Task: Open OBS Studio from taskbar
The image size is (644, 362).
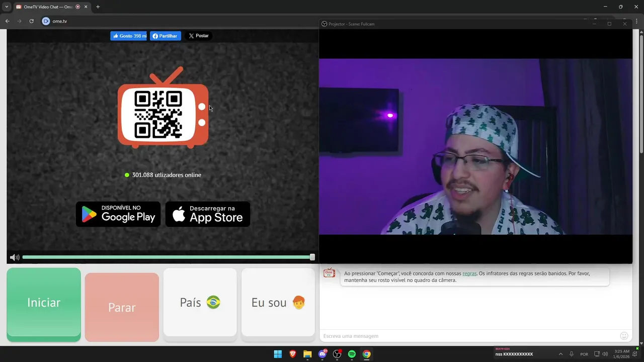Action: tap(337, 354)
